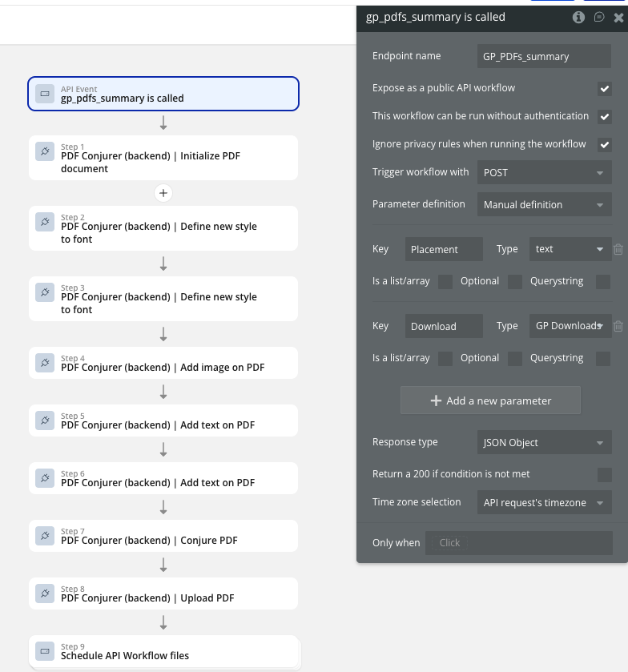Delete the Placement parameter via trash icon
The height and width of the screenshot is (672, 628).
618,249
